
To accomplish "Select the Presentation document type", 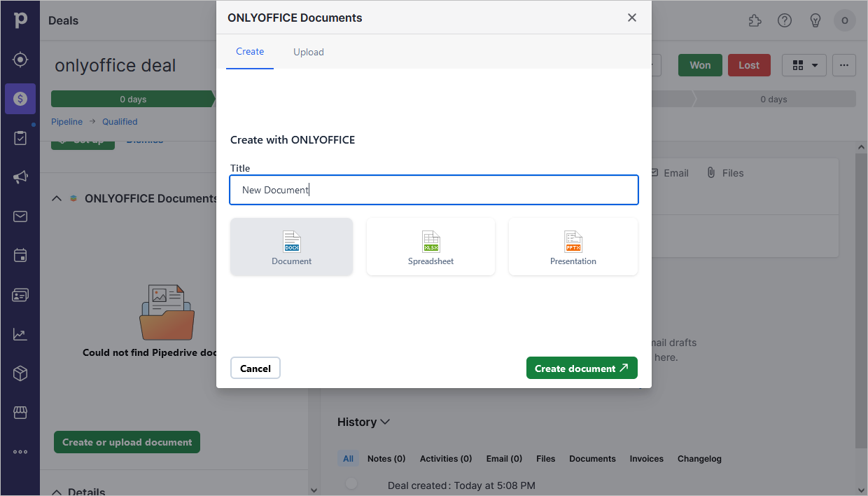I will [573, 246].
